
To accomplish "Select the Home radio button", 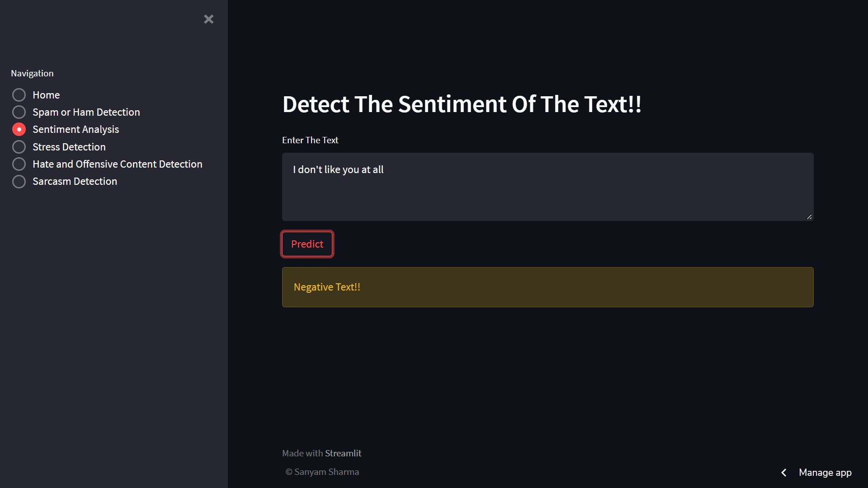I will point(19,94).
